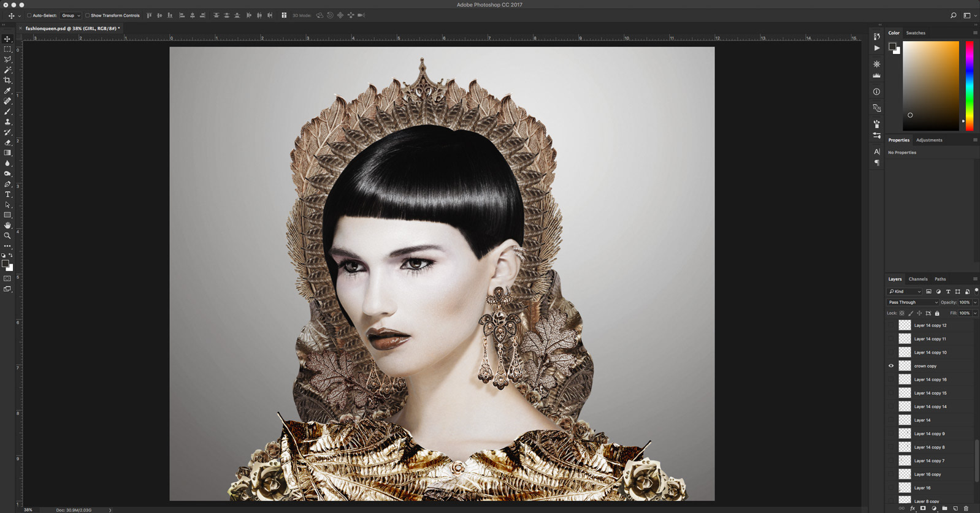The width and height of the screenshot is (980, 513).
Task: Select the Clone Stamp tool
Action: (7, 122)
